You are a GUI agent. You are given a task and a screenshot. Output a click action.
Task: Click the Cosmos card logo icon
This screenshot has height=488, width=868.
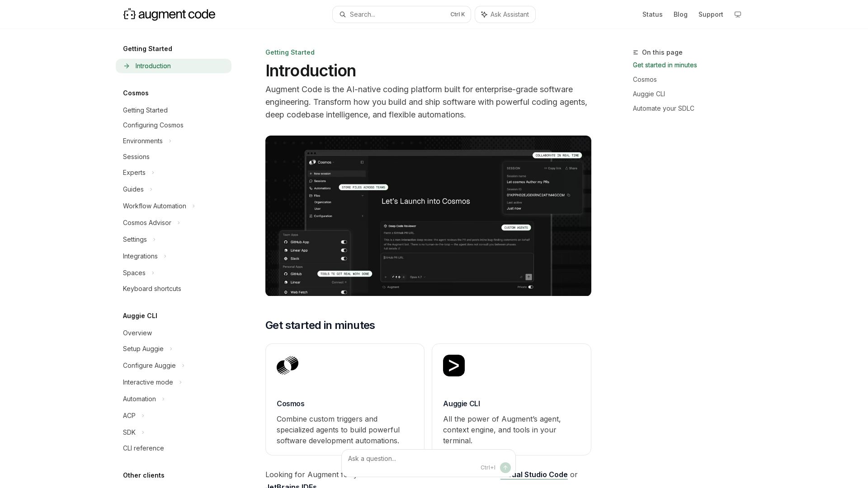click(288, 366)
